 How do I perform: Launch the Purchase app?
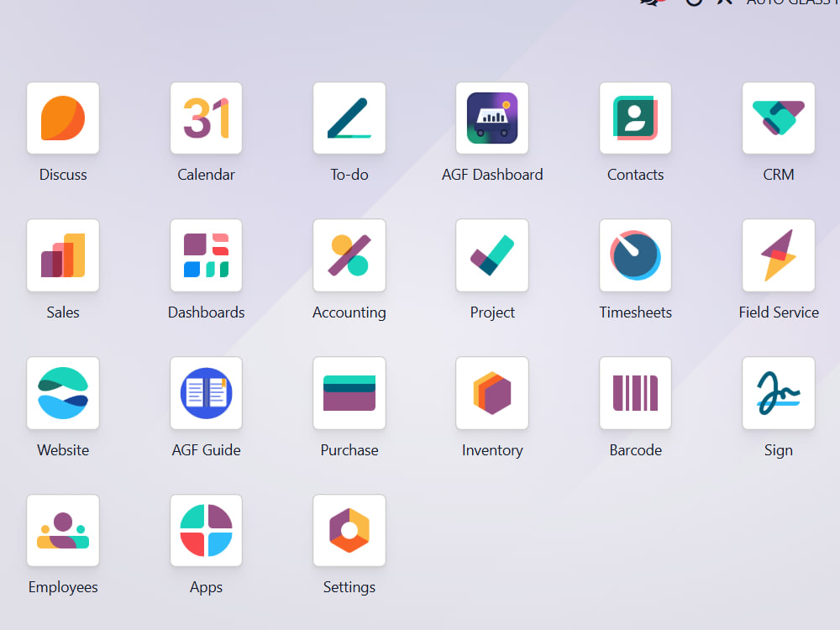[349, 393]
